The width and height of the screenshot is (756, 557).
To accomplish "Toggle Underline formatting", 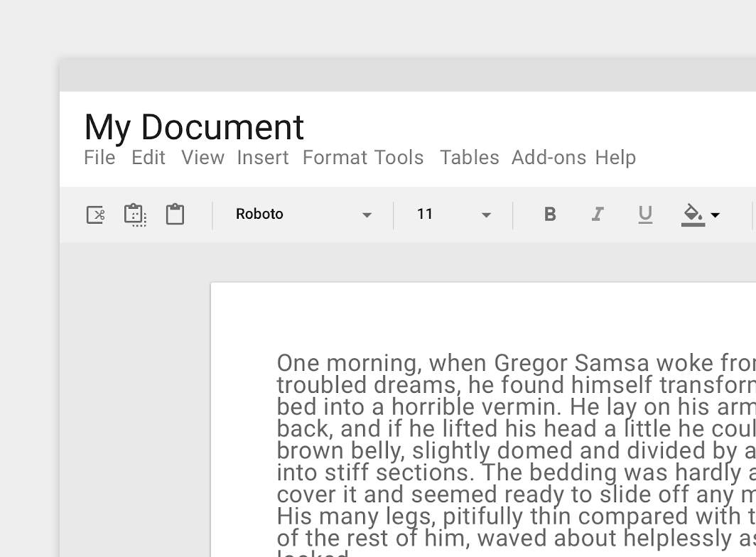I will (x=645, y=215).
